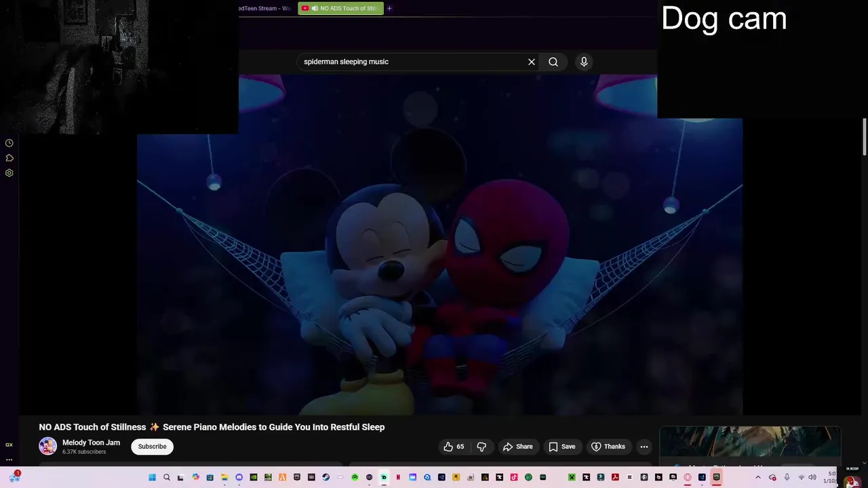Image resolution: width=868 pixels, height=488 pixels.
Task: Dislike the video with thumbs-down button
Action: (481, 447)
